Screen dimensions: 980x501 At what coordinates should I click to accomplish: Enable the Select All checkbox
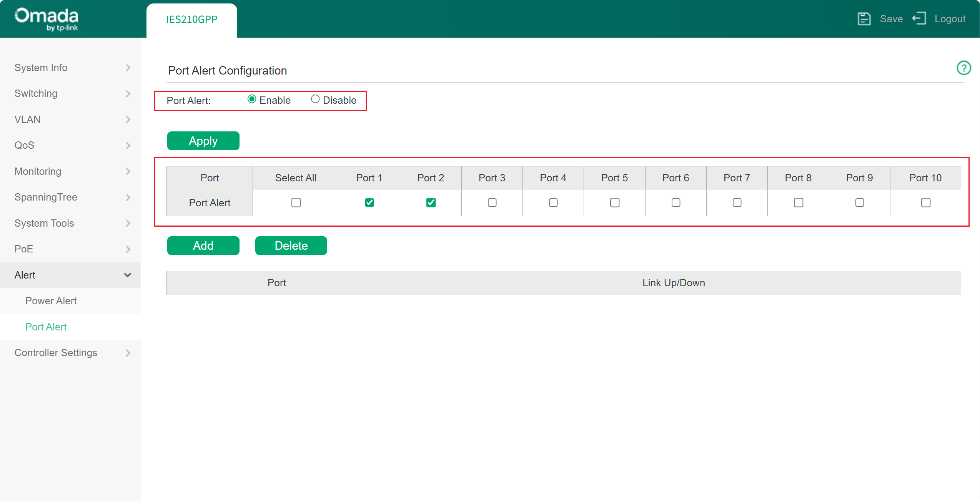click(x=295, y=202)
